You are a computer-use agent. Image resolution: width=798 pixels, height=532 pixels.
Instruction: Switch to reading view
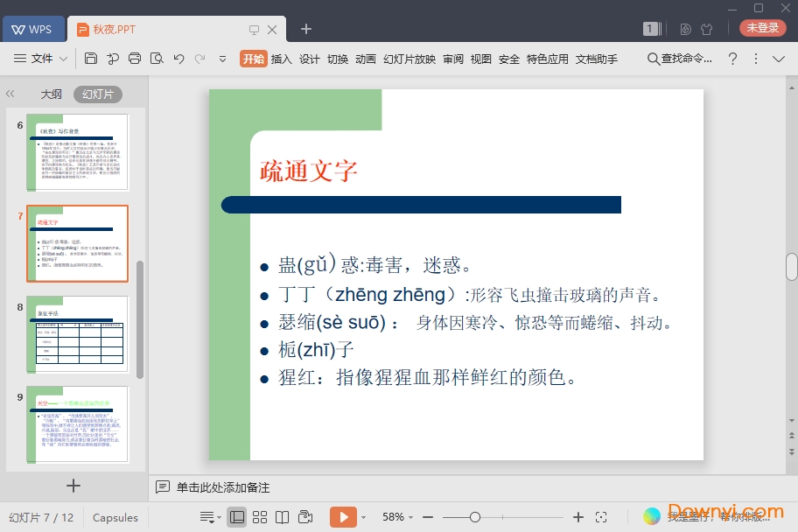282,517
